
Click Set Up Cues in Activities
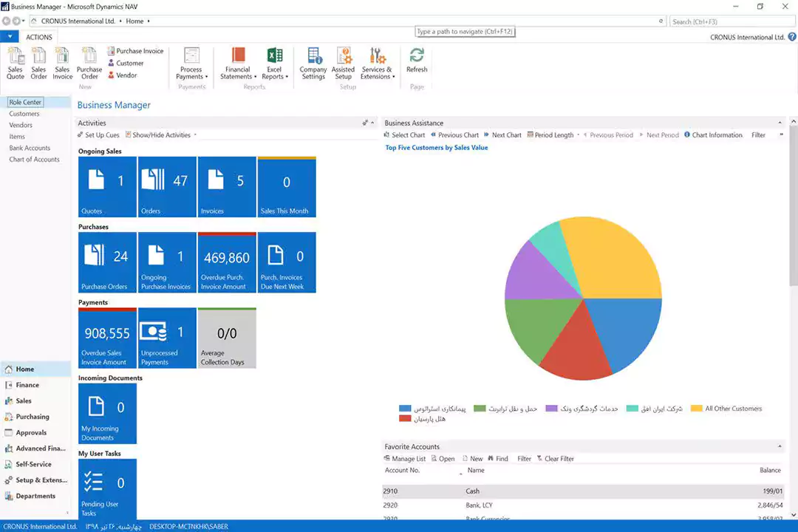point(98,135)
